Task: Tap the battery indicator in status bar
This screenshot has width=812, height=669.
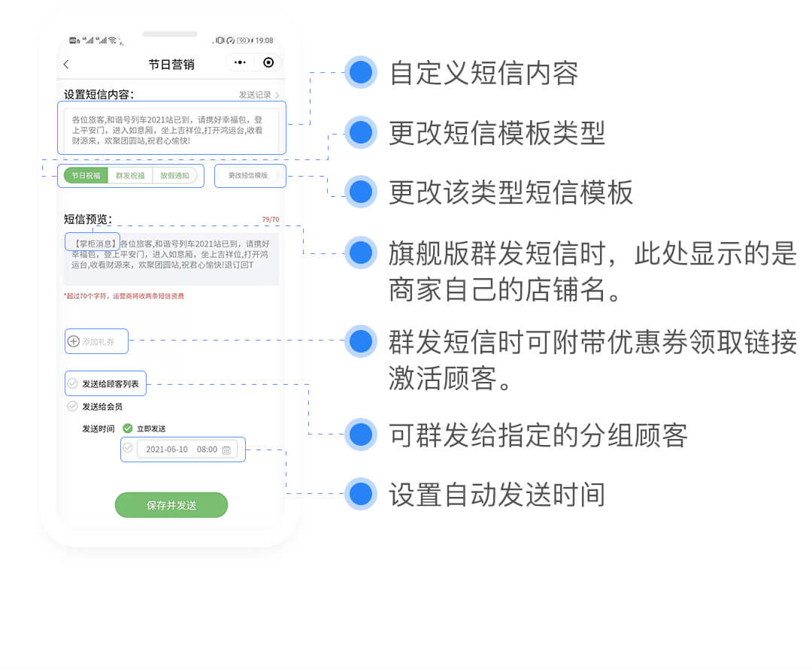Action: [244, 41]
